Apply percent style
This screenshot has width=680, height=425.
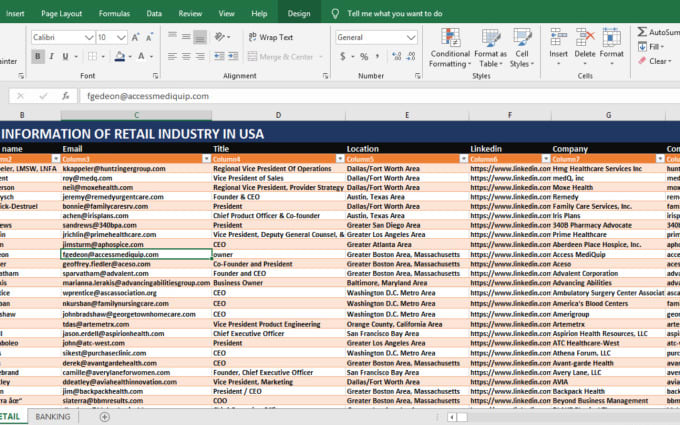point(364,56)
